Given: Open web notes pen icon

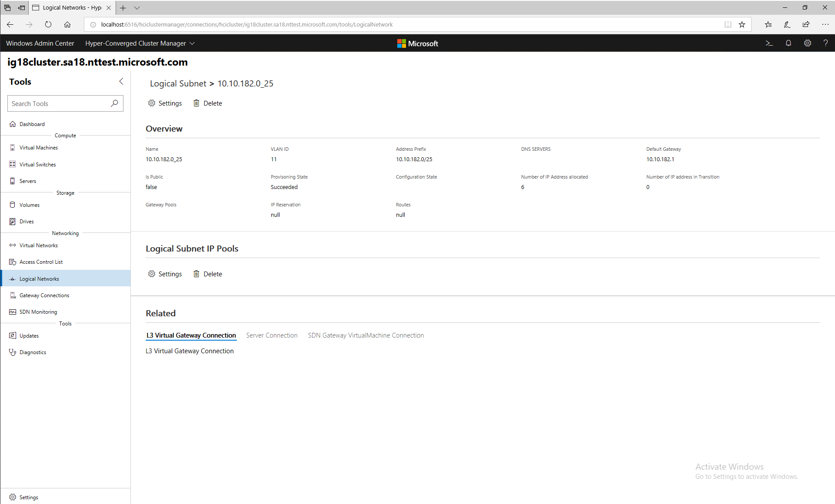Looking at the screenshot, I should [x=787, y=24].
